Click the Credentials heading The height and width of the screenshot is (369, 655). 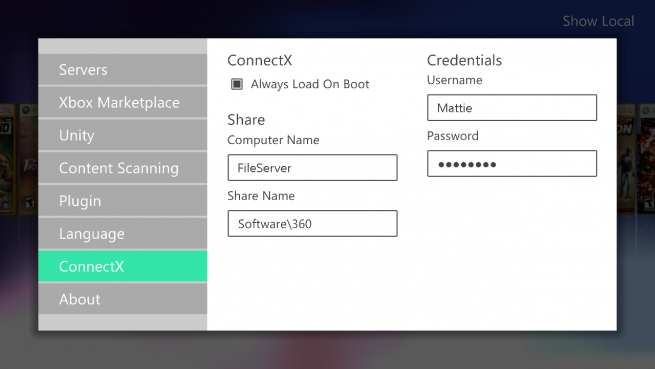[464, 61]
